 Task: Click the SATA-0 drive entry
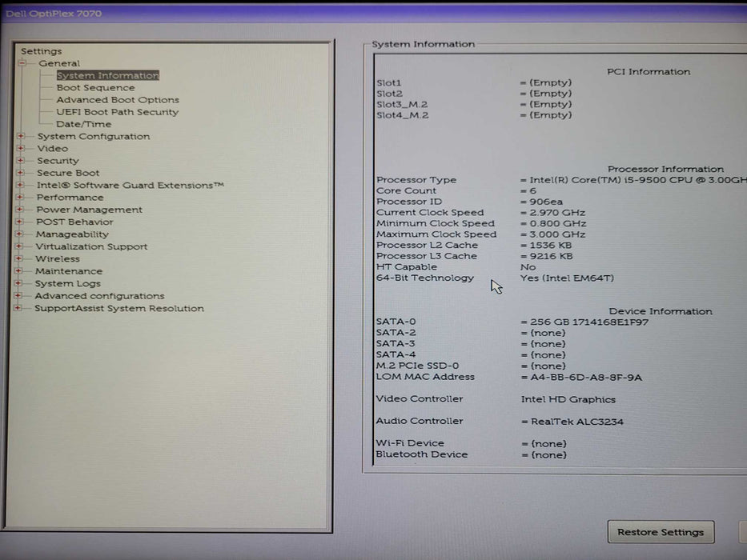[512, 322]
